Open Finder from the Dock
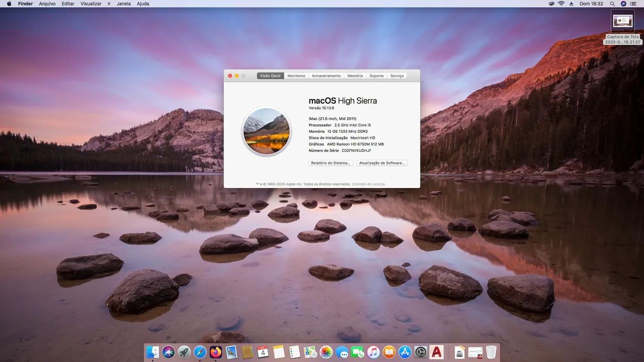Viewport: 644px width, 362px height. [153, 352]
